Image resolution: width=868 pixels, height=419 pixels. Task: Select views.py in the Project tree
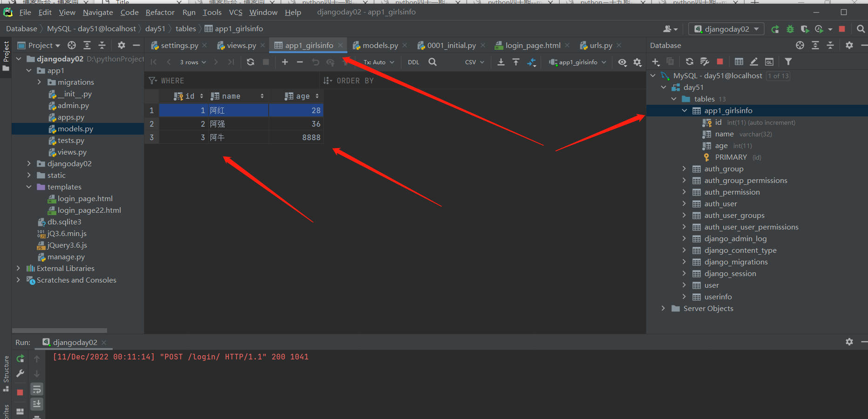[x=72, y=152]
